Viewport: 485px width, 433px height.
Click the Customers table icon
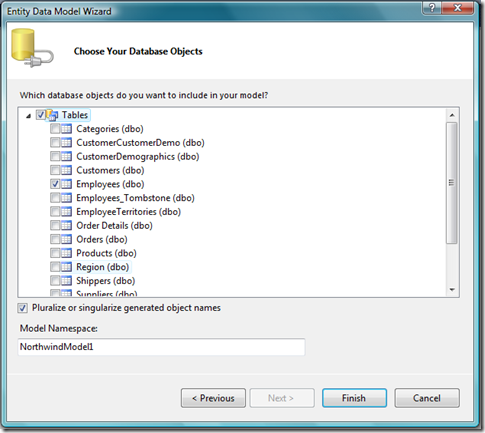[x=66, y=170]
